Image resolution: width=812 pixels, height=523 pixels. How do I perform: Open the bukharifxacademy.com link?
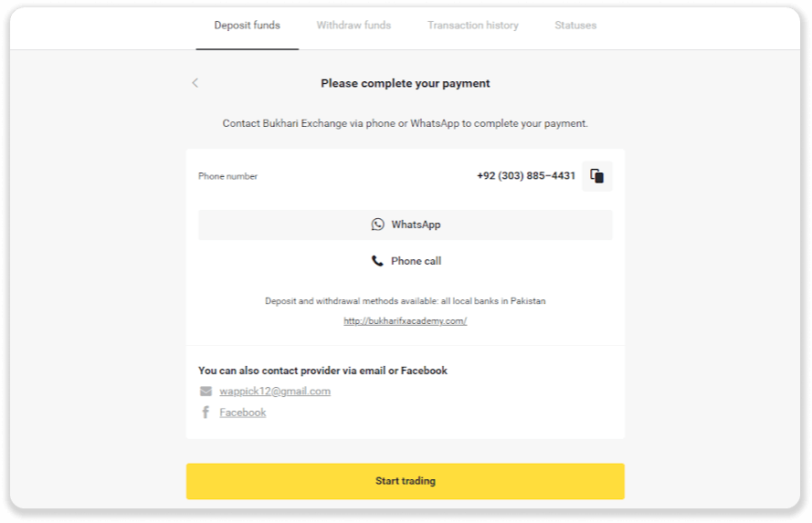coord(405,321)
